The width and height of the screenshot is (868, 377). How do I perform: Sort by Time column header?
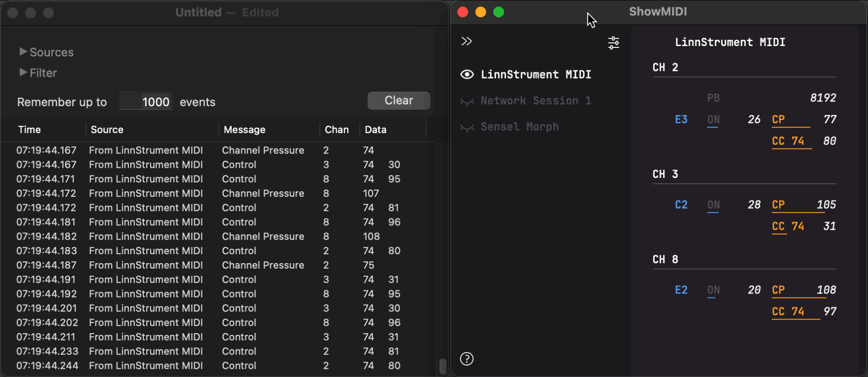coord(29,130)
